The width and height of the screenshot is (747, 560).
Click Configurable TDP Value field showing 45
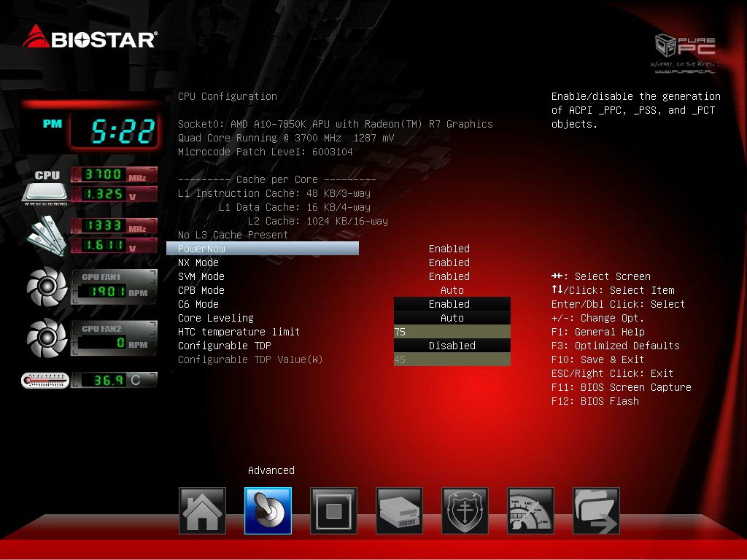(452, 359)
